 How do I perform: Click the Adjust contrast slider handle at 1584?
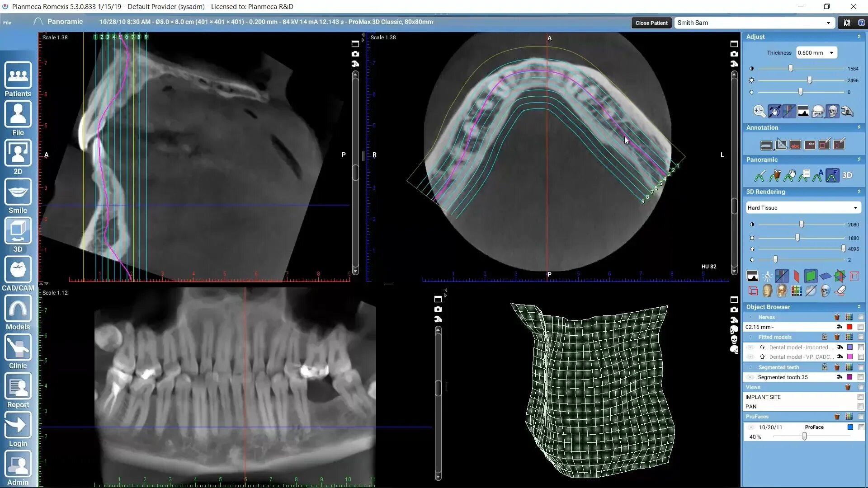tap(791, 68)
